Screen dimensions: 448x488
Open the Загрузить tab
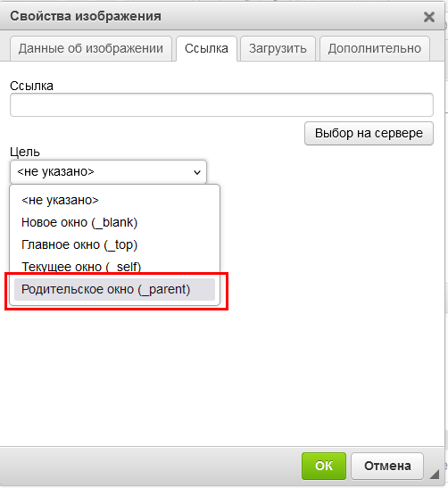278,48
